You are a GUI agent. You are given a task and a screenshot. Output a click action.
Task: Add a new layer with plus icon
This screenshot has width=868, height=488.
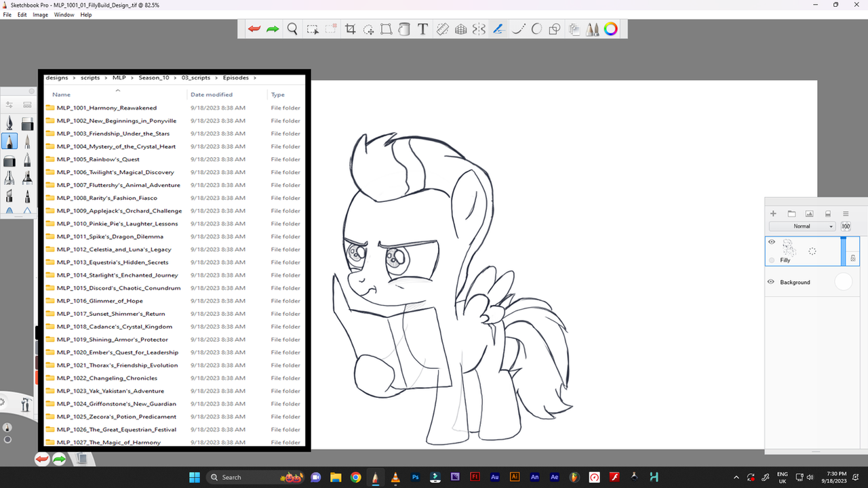[x=773, y=213]
